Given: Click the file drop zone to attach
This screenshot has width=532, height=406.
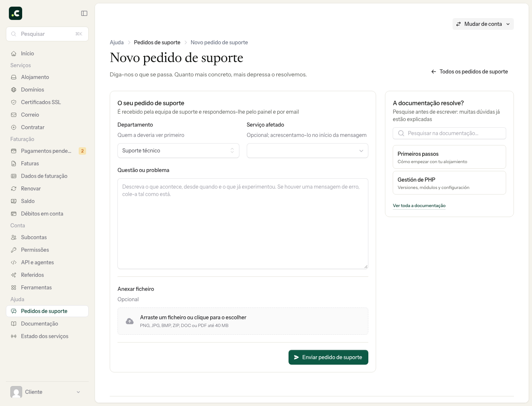Looking at the screenshot, I should (x=243, y=321).
